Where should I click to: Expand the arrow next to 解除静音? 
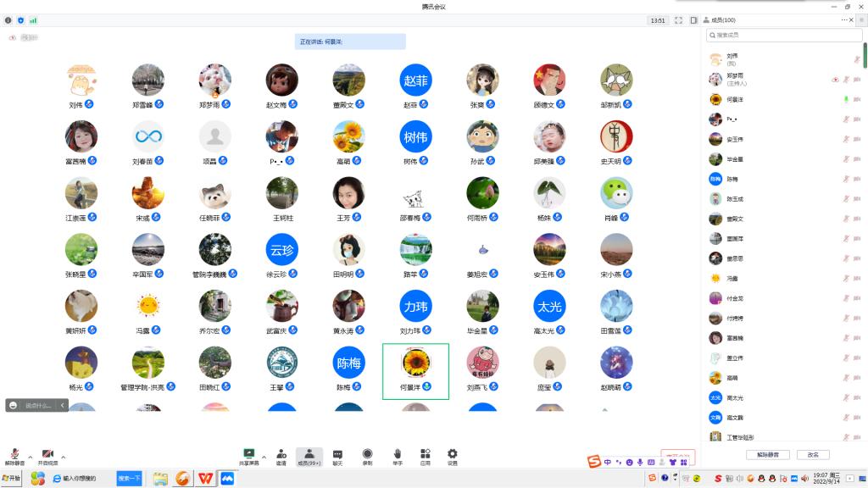point(30,457)
